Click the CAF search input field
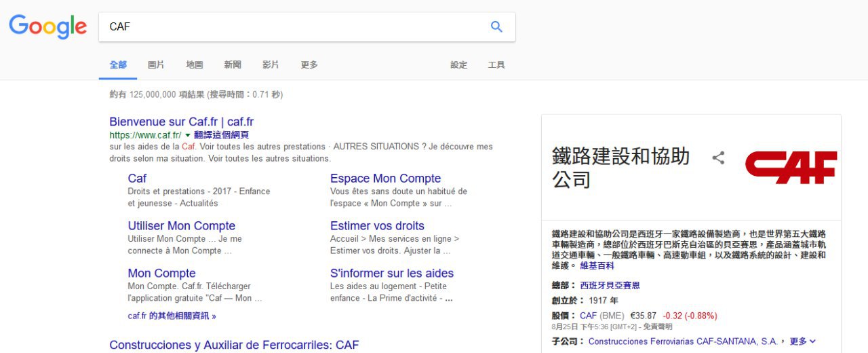 point(292,26)
